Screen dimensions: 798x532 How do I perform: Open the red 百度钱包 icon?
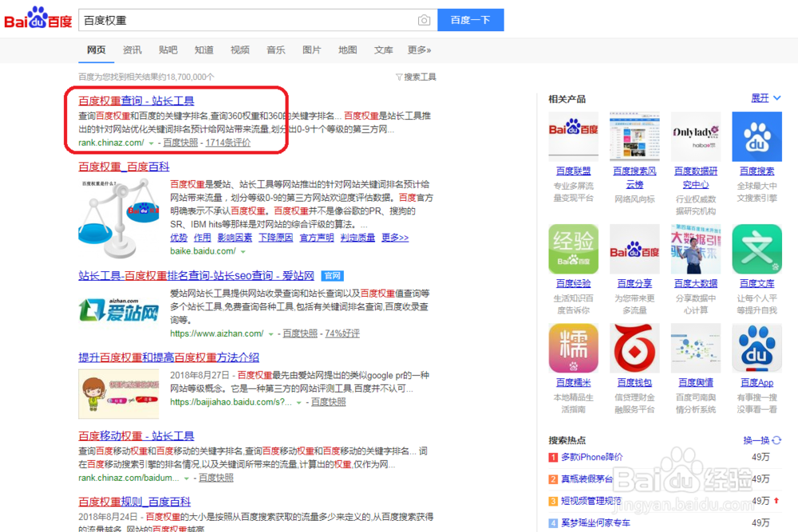click(x=634, y=349)
